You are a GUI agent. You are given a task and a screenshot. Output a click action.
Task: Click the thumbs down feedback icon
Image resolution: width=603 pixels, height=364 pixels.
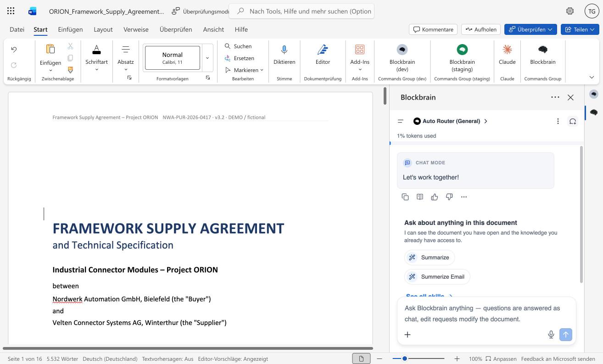[449, 197]
